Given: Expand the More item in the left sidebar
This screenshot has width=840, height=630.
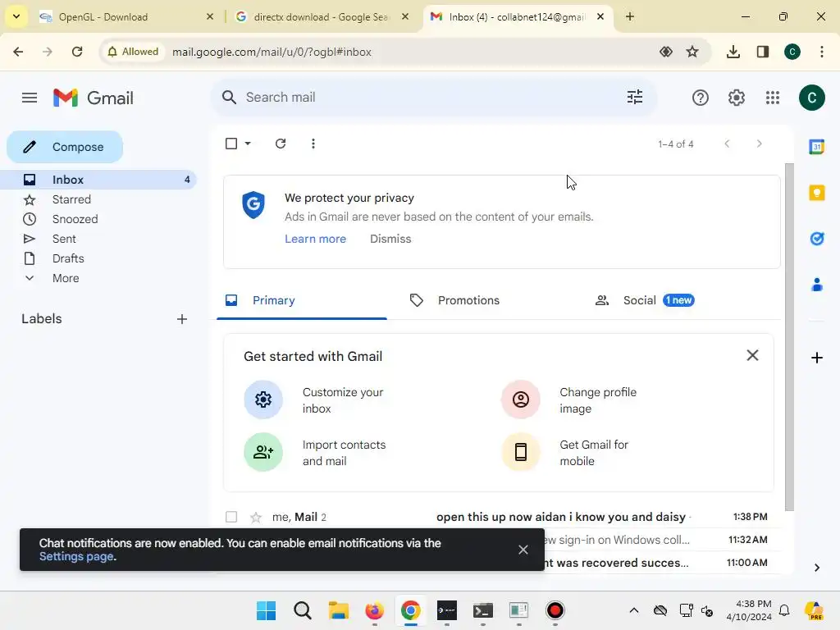Looking at the screenshot, I should pos(66,278).
